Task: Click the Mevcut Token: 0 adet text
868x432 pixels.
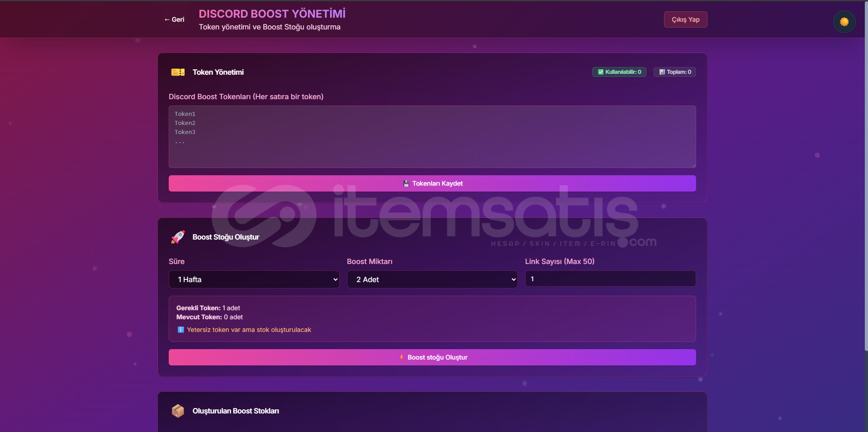Action: click(x=209, y=317)
